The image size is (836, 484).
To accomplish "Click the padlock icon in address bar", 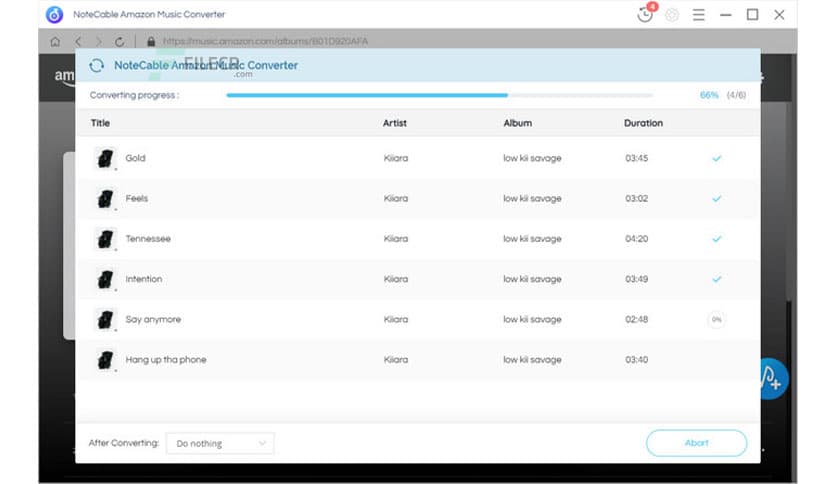I will 151,41.
